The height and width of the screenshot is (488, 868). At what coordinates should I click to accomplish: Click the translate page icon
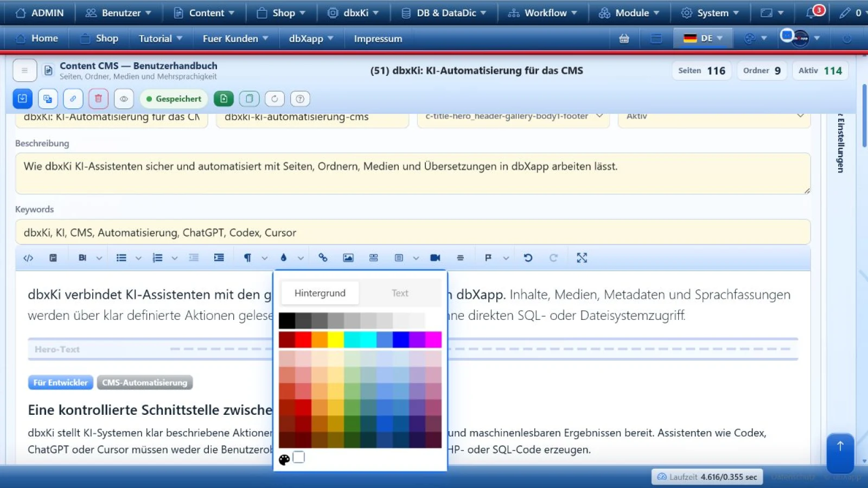48,99
